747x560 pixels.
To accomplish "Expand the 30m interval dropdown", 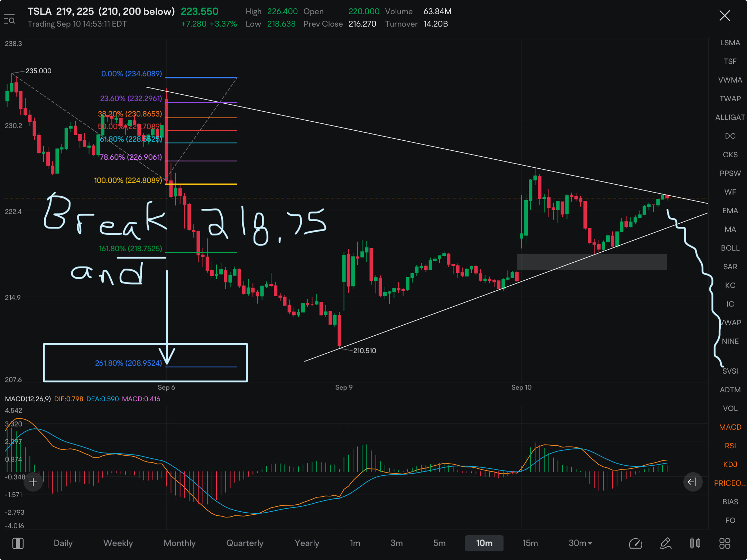I will [x=580, y=543].
